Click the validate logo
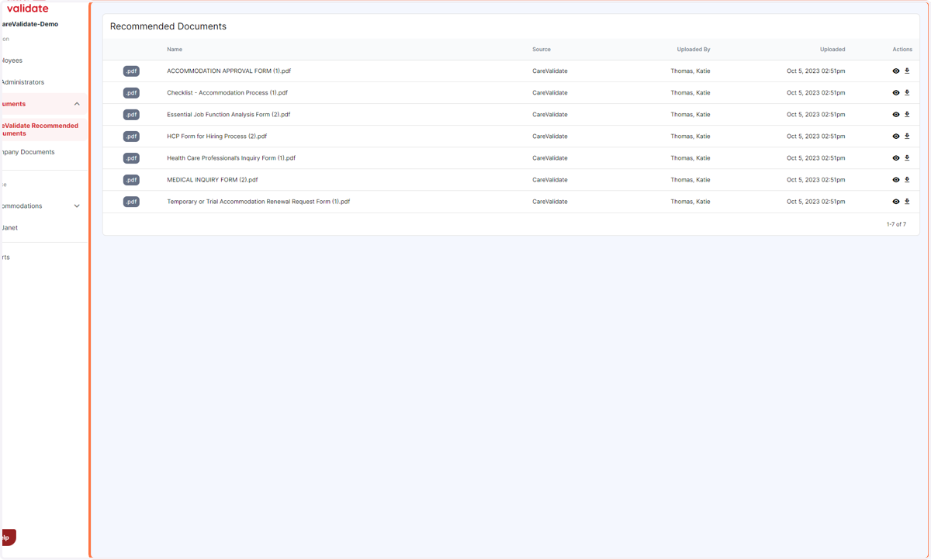 pyautogui.click(x=27, y=9)
